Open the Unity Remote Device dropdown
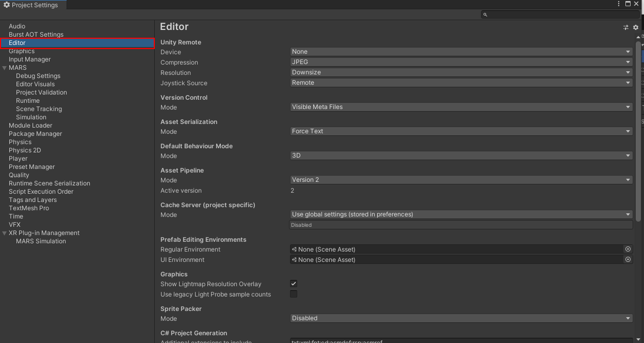The width and height of the screenshot is (644, 343). [461, 52]
